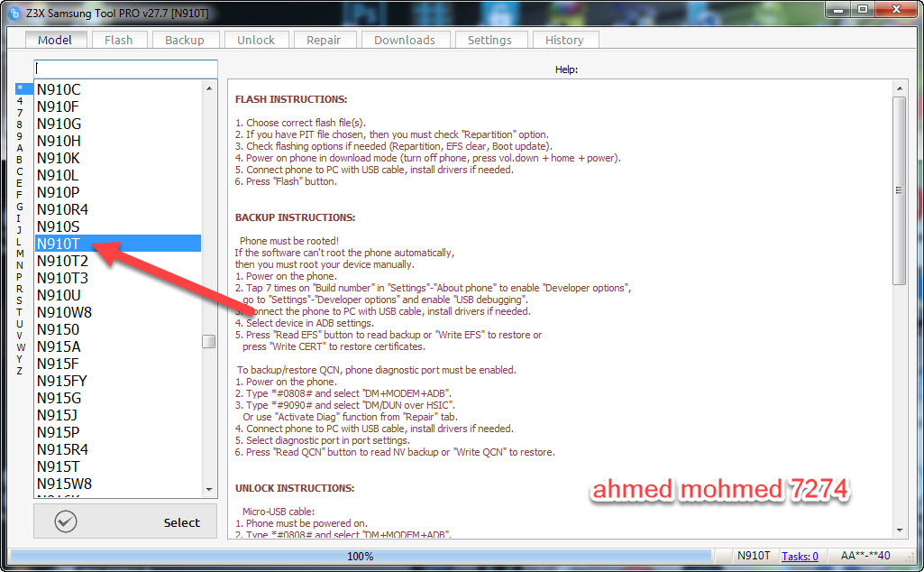Jump to index letter P

(20, 277)
